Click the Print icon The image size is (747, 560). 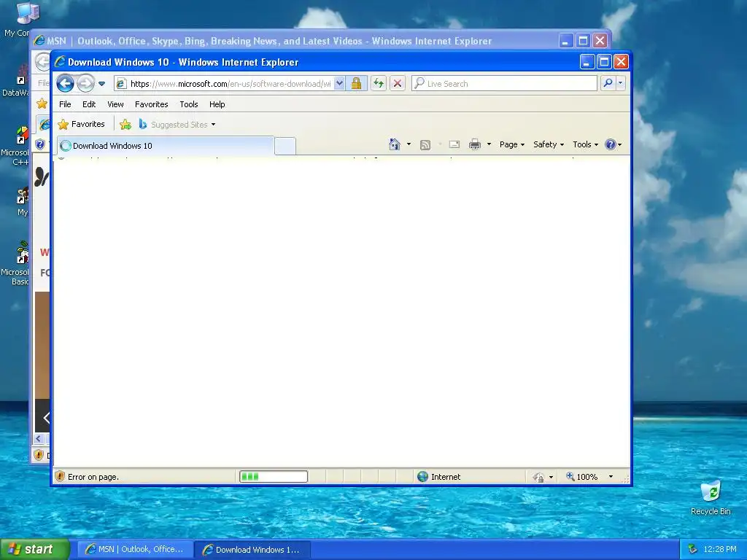point(474,144)
